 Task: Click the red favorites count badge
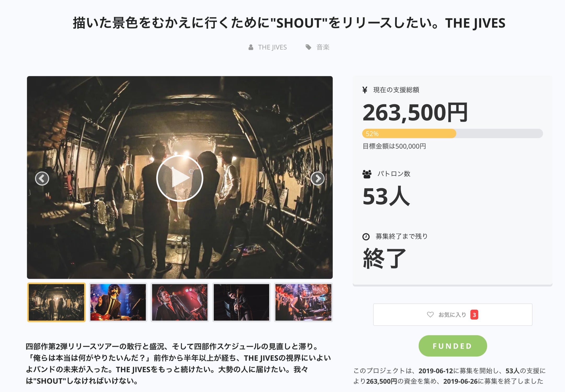coord(474,315)
